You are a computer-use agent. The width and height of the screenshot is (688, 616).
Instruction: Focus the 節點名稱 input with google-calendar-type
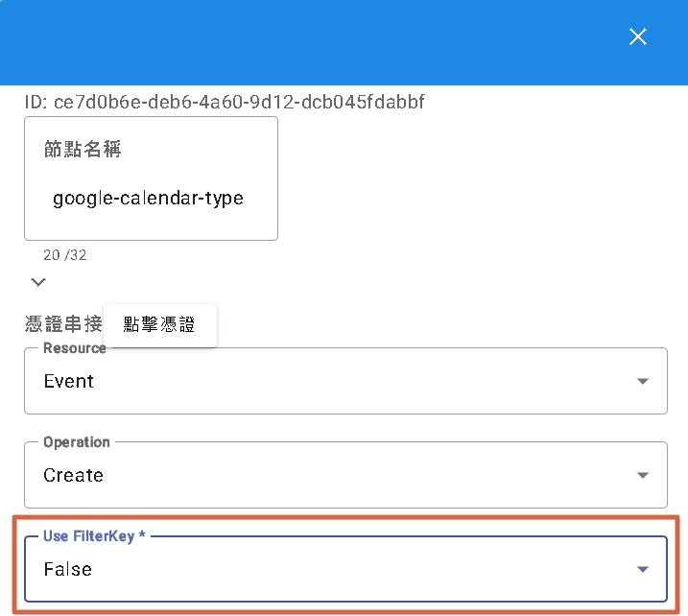pos(149,199)
